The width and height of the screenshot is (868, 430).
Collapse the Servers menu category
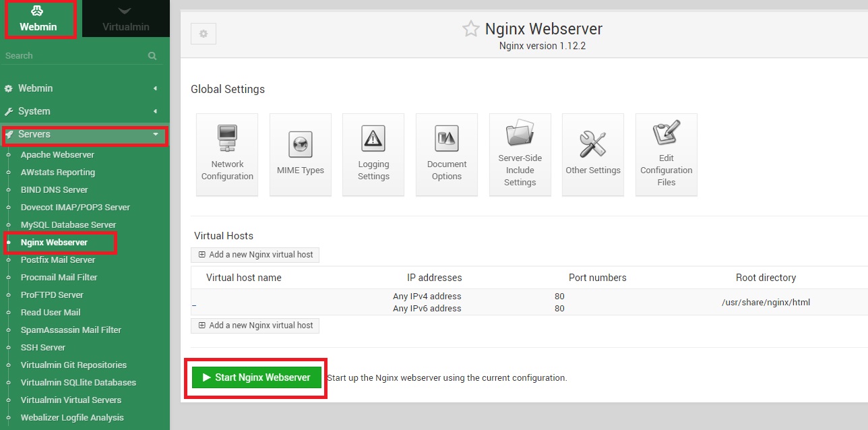pos(85,134)
